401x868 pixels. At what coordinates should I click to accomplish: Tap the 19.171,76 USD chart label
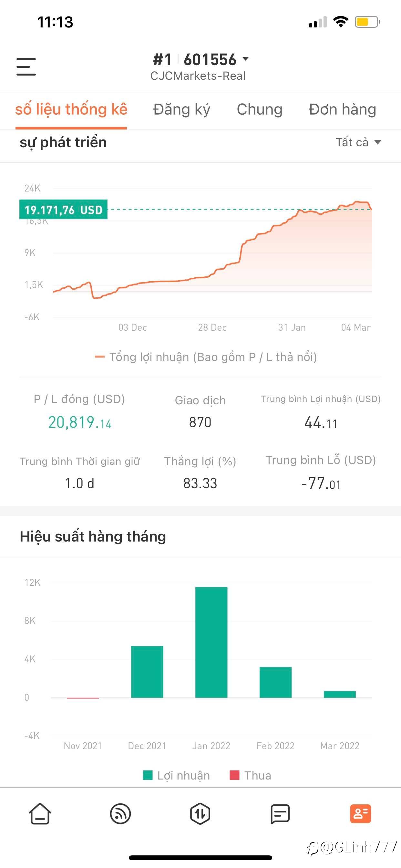(63, 210)
